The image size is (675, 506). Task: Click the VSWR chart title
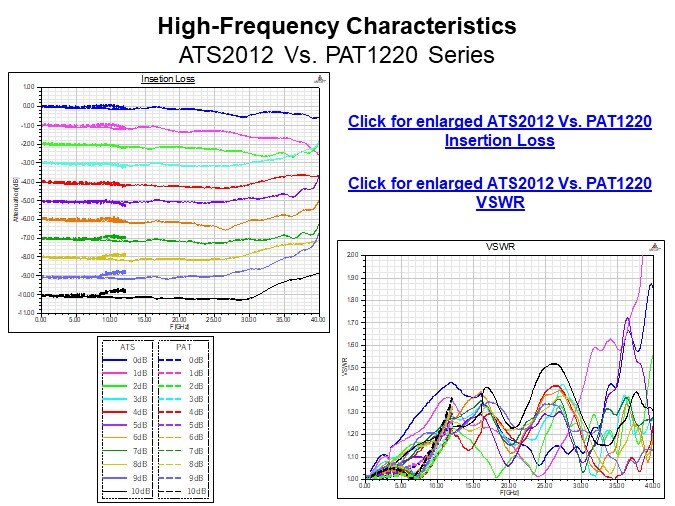click(x=499, y=246)
